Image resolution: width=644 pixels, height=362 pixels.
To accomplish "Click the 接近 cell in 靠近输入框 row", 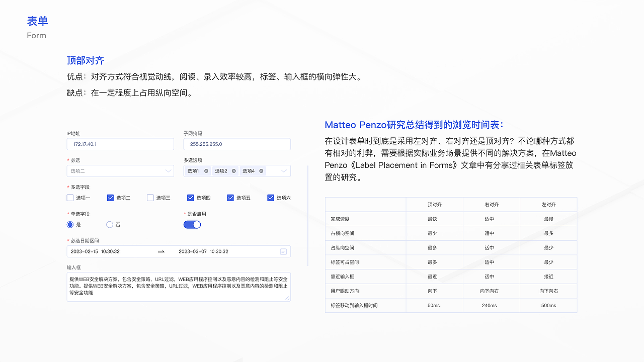I will coord(548,277).
